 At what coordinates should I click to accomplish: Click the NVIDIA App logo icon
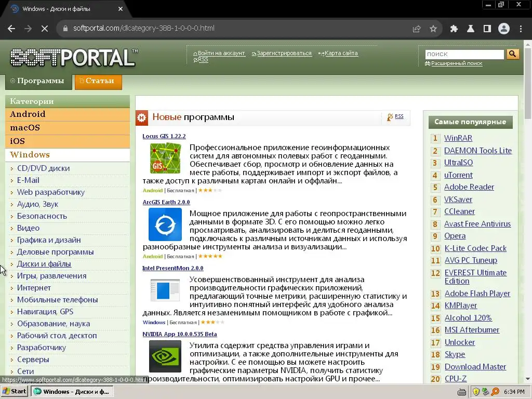point(165,356)
